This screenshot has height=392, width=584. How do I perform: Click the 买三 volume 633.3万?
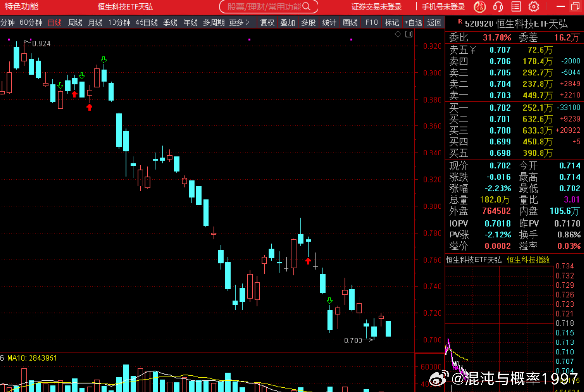(537, 130)
